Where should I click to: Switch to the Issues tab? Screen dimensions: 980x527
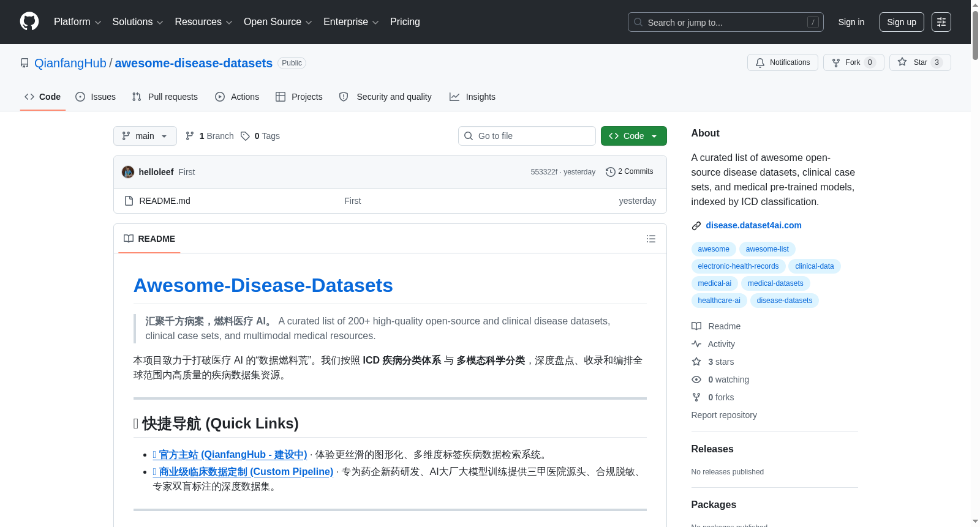(96, 97)
